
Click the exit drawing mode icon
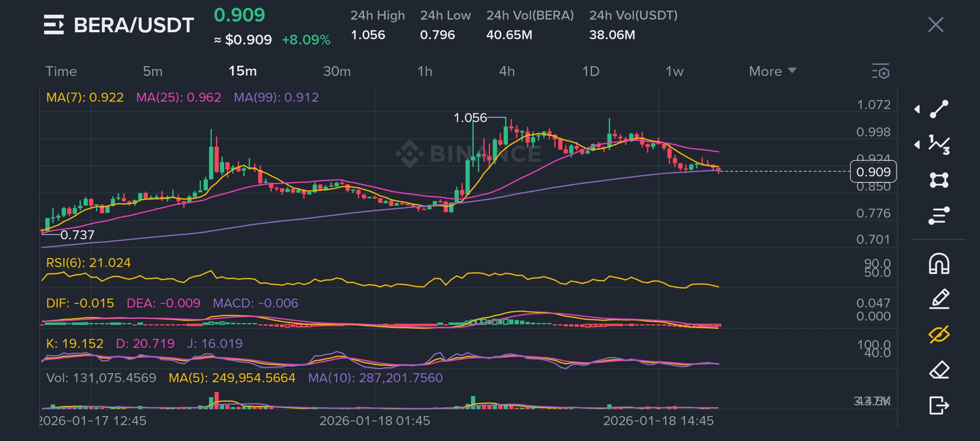[939, 405]
